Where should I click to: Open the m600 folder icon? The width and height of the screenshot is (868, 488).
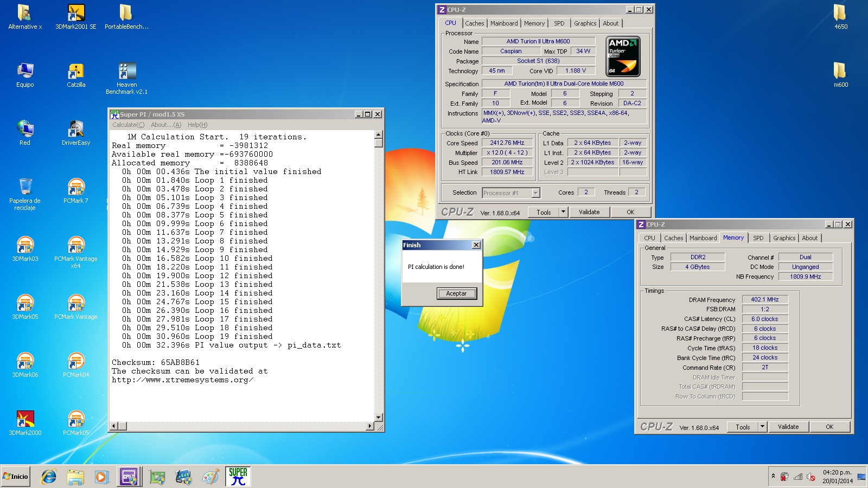[840, 75]
